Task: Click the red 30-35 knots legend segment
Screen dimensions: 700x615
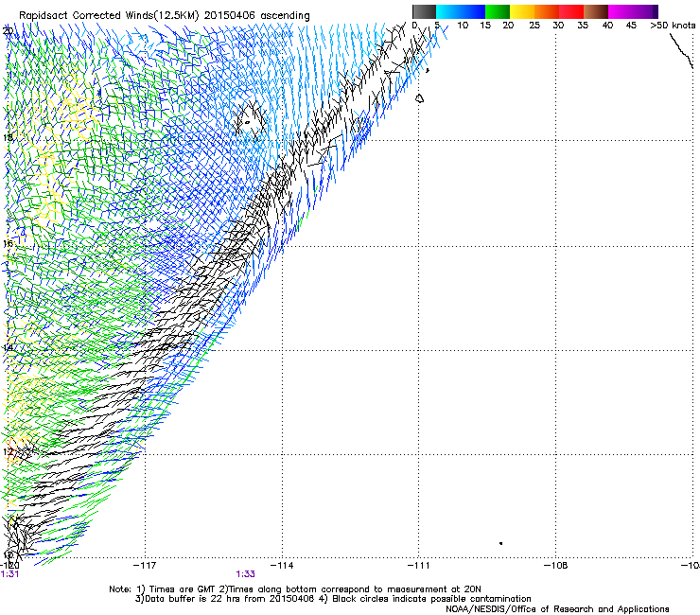Action: tap(571, 11)
